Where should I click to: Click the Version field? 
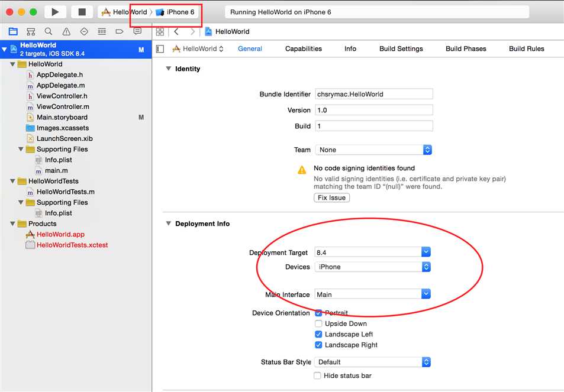pyautogui.click(x=373, y=110)
